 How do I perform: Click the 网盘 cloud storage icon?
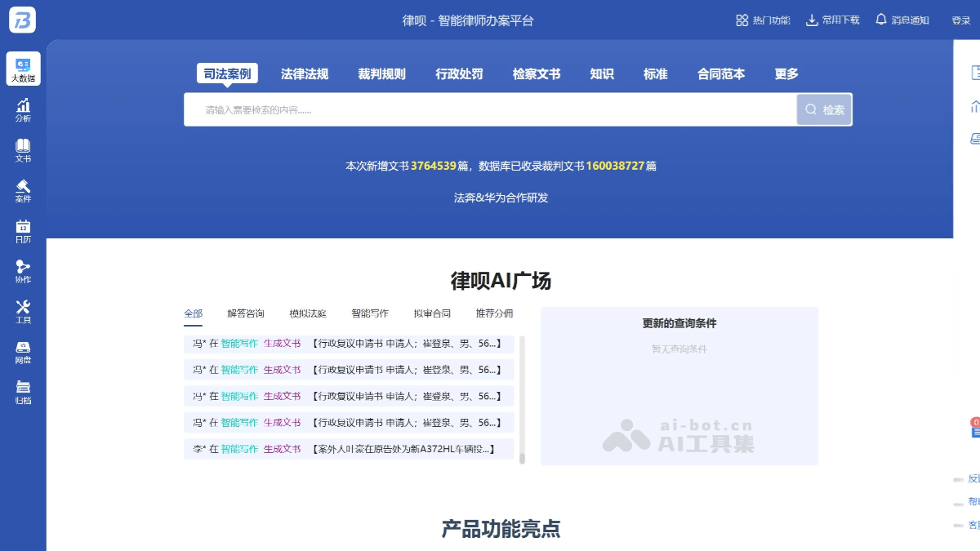coord(22,353)
